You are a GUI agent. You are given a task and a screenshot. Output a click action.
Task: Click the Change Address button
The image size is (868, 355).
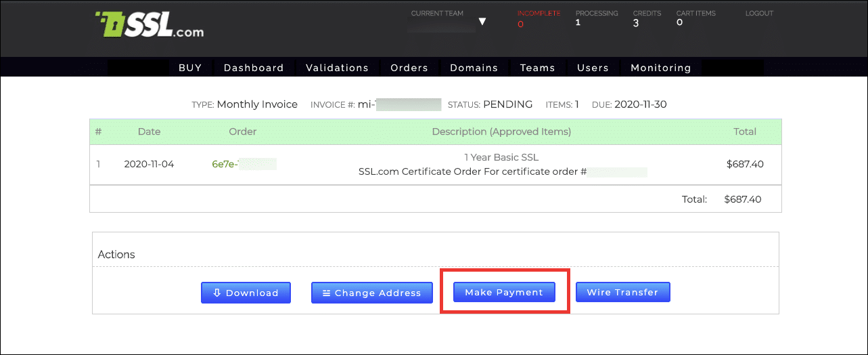pos(371,293)
